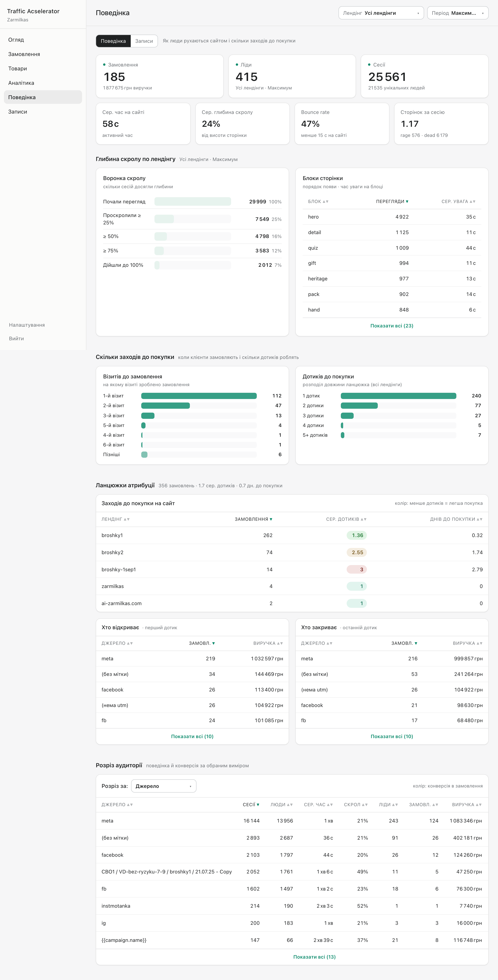This screenshot has width=498, height=980.
Task: Click the Почали перегляд funnel bar
Action: pyautogui.click(x=193, y=202)
